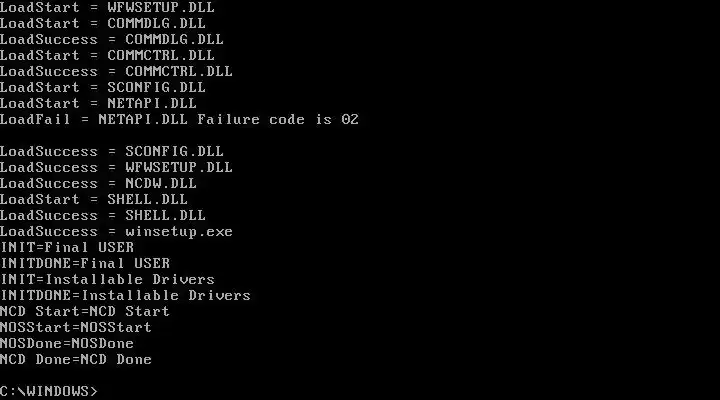The width and height of the screenshot is (720, 400).
Task: Click the LoadStart = WFWSETUP.DLL line
Action: pos(107,7)
